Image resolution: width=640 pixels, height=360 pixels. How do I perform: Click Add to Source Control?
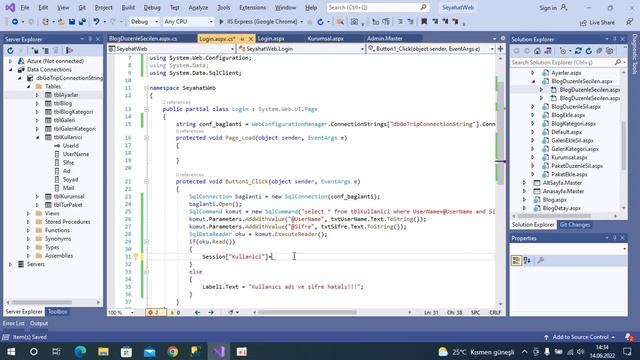(x=580, y=337)
